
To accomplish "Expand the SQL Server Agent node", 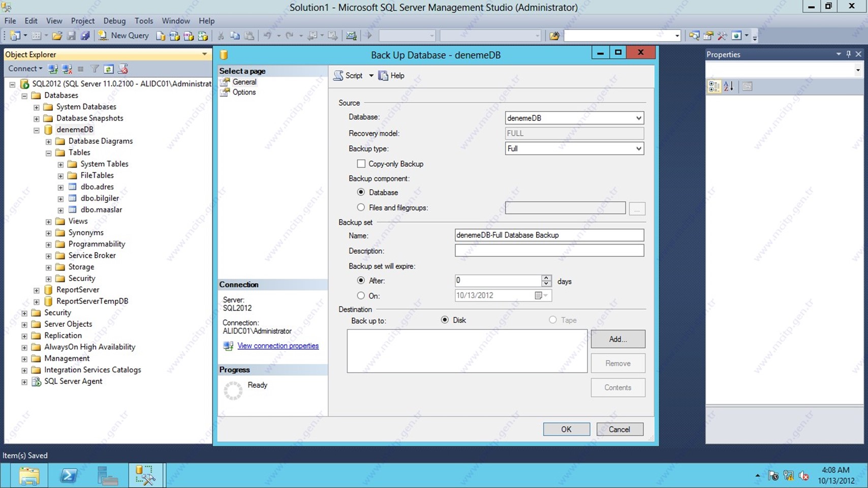I will pyautogui.click(x=24, y=382).
